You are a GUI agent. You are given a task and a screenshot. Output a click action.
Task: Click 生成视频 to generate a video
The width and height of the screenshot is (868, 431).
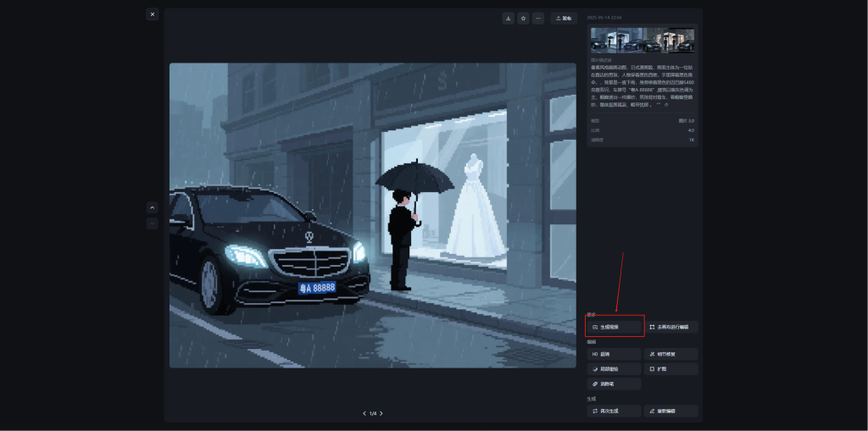pyautogui.click(x=615, y=327)
